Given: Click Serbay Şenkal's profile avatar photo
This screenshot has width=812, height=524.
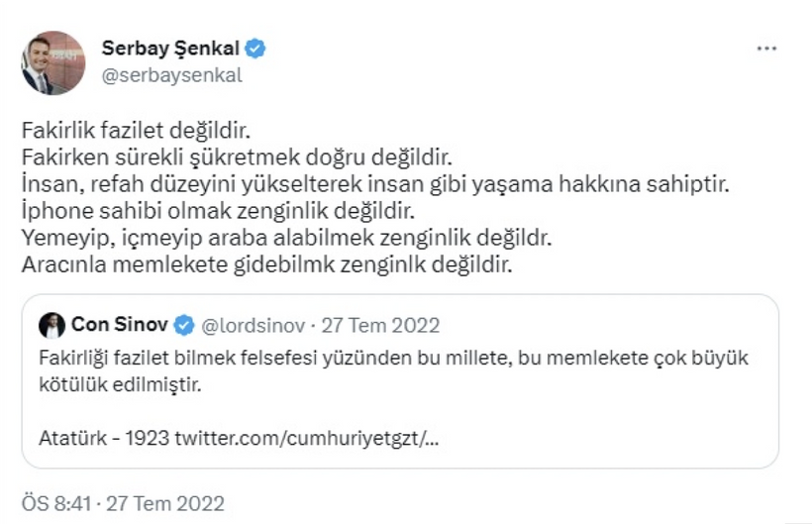Looking at the screenshot, I should (53, 62).
